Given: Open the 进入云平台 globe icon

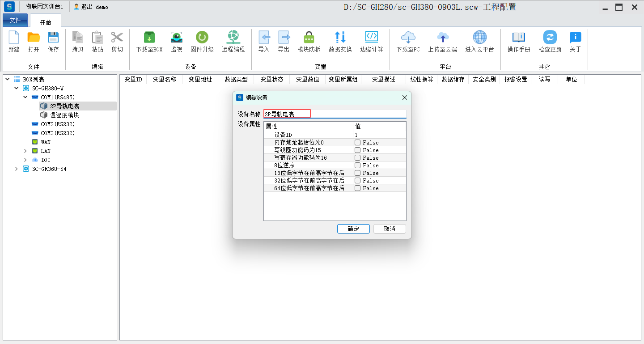Looking at the screenshot, I should pos(479,38).
